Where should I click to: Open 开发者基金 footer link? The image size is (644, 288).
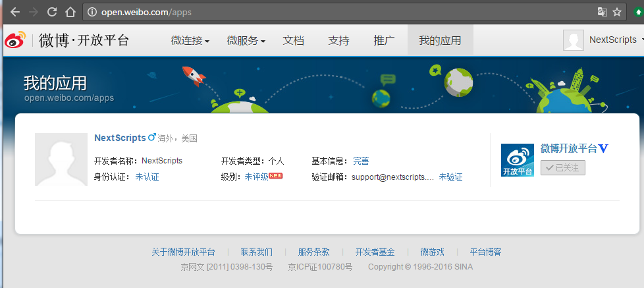tap(375, 252)
